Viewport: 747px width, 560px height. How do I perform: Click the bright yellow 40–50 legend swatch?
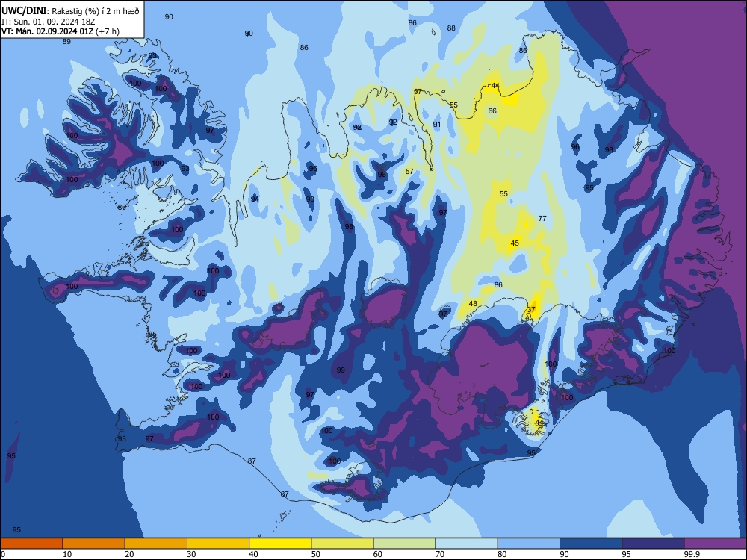pos(280,544)
